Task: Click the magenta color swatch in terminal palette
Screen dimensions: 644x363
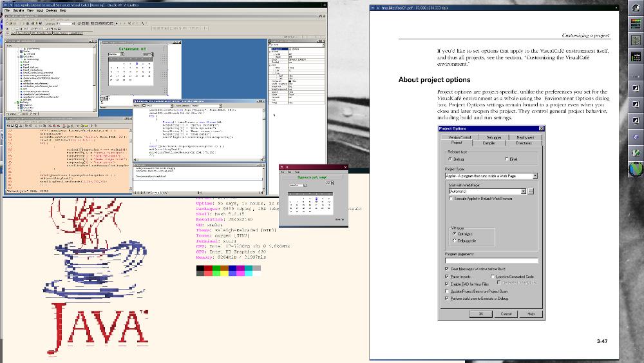Action: 240,268
